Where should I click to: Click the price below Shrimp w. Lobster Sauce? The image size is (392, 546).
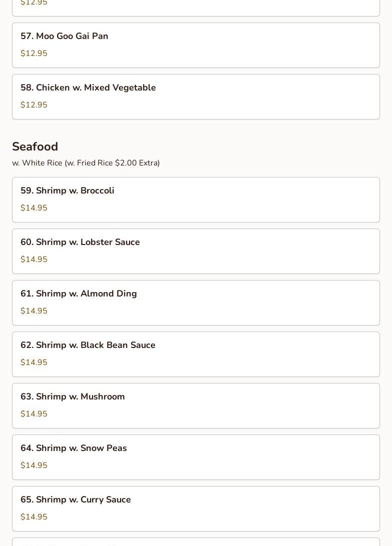click(x=34, y=259)
